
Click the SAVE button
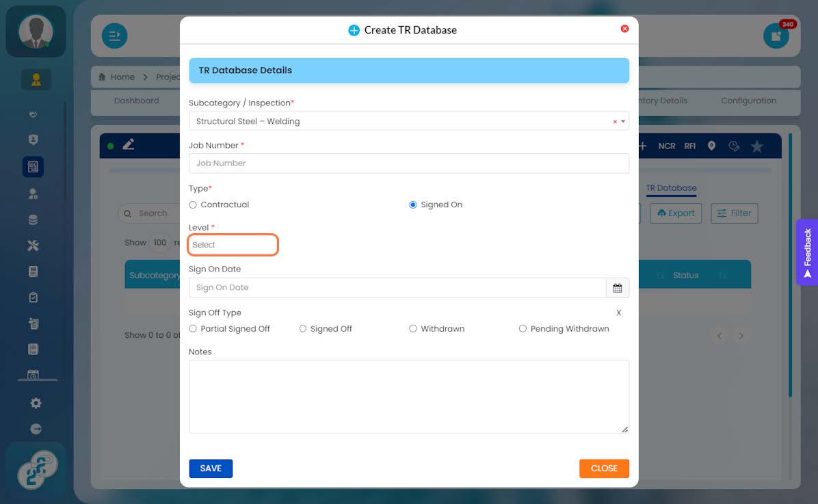[x=211, y=468]
